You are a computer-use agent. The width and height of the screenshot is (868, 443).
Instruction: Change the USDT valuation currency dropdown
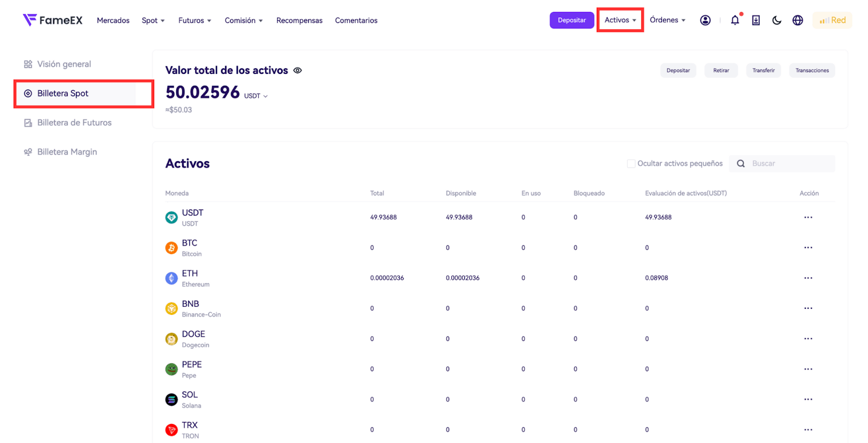[x=256, y=96]
